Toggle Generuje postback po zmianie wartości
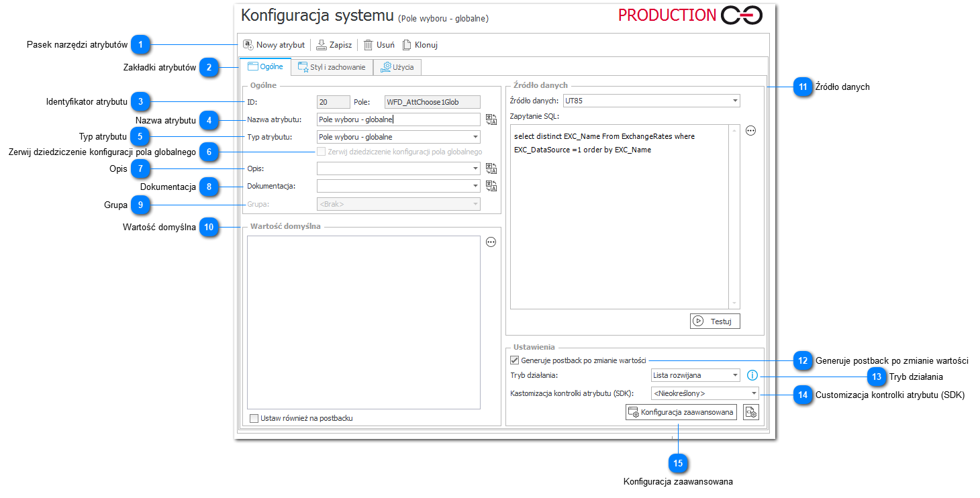This screenshot has width=980, height=498. pyautogui.click(x=515, y=360)
